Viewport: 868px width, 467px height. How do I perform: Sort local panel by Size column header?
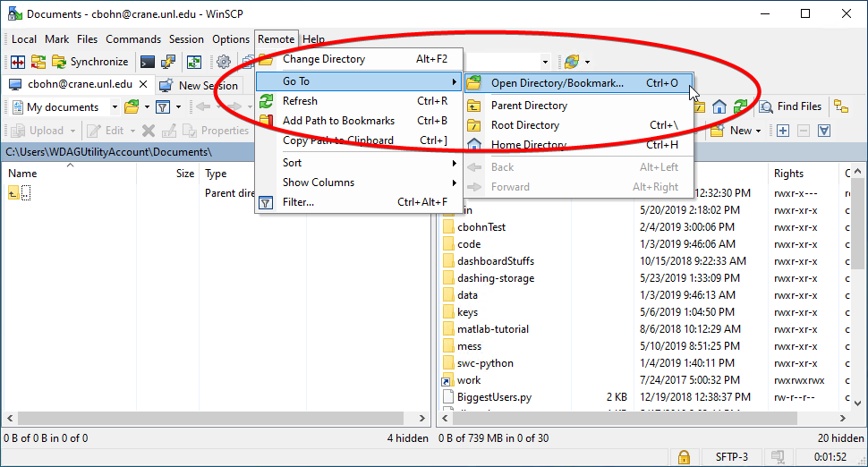tap(167, 174)
